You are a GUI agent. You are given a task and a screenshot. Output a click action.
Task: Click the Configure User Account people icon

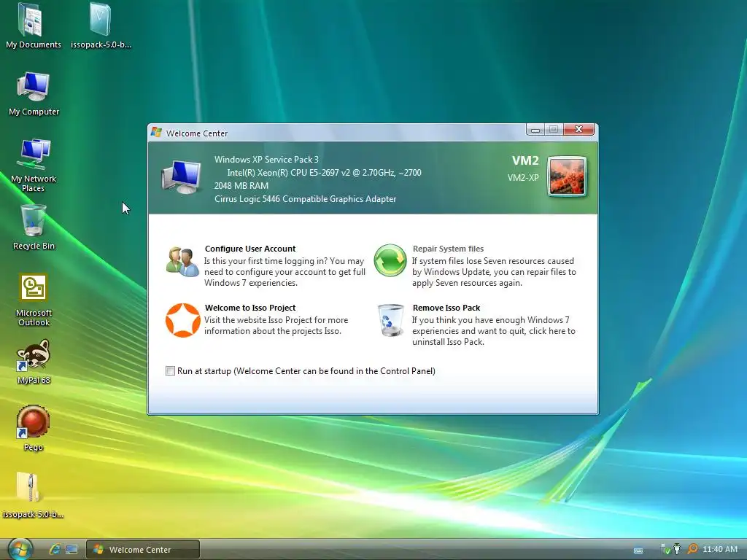(x=182, y=262)
